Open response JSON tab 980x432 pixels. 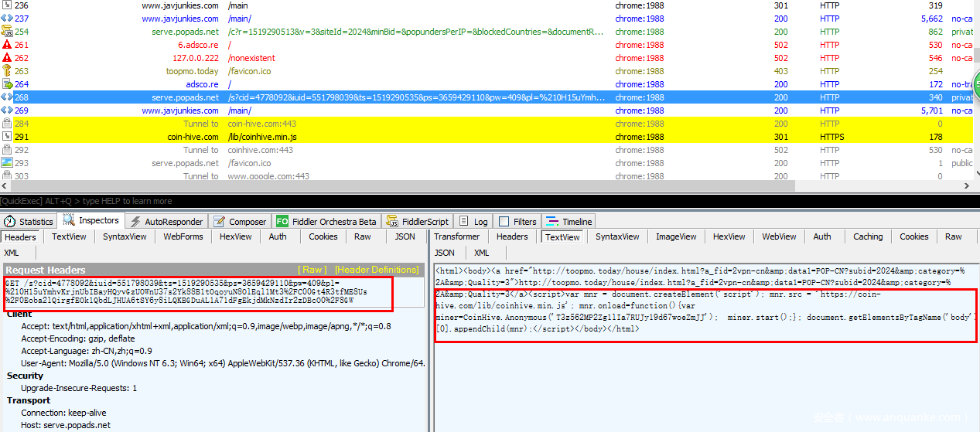445,253
